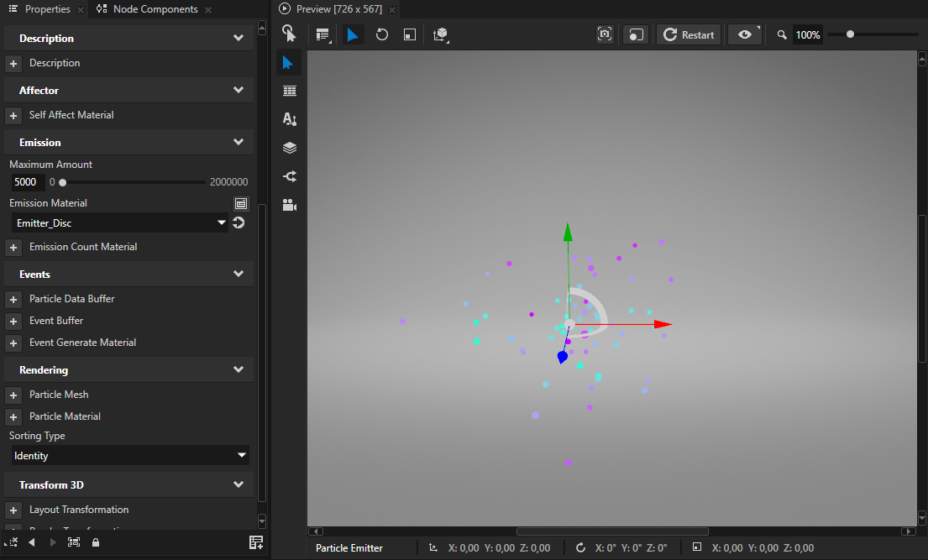Capture a preview screenshot with camera icon
The image size is (928, 560).
coord(605,34)
